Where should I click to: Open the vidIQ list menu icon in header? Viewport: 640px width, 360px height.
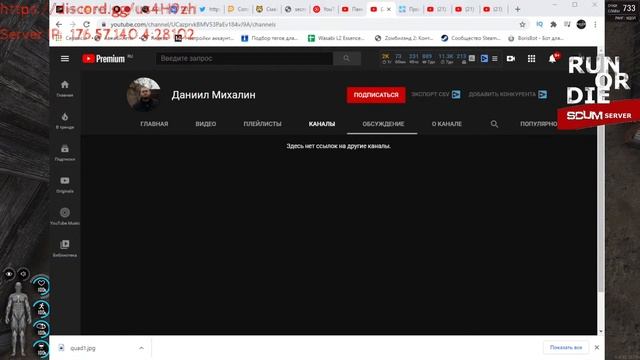pos(495,59)
